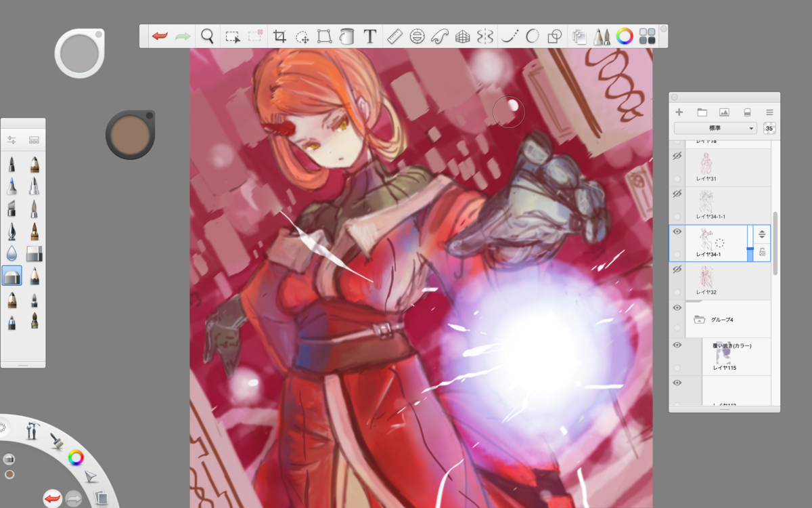The width and height of the screenshot is (812, 508).
Task: Add a new layer with plus icon
Action: (679, 112)
